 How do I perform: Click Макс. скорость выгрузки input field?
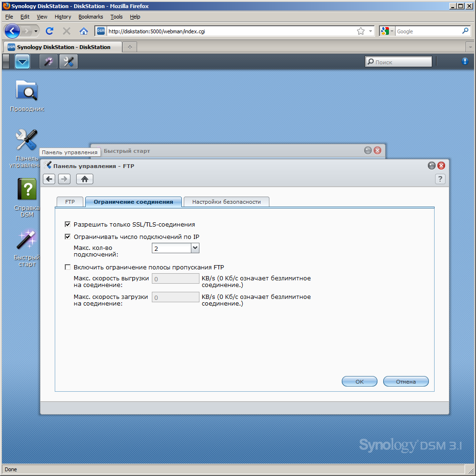coord(176,278)
